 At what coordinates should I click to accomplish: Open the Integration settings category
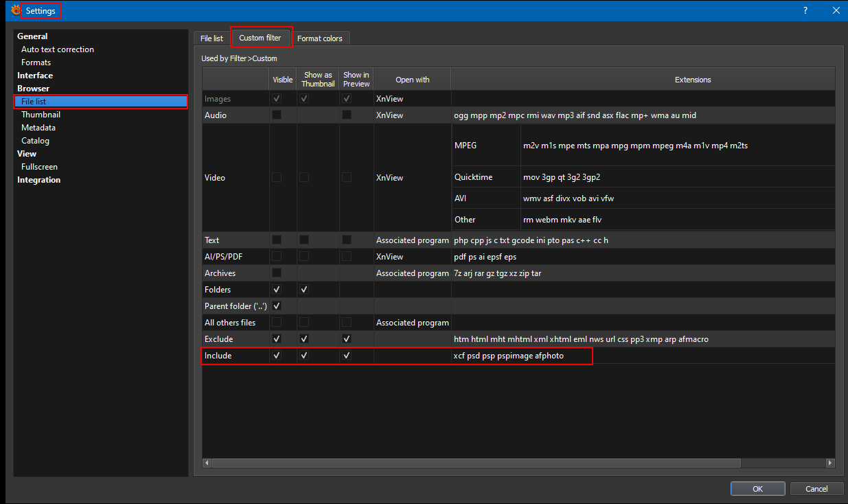pos(39,180)
